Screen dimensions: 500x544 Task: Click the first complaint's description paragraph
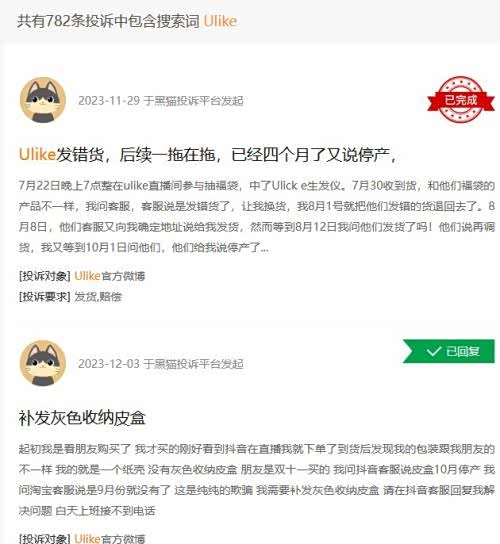[x=257, y=216]
